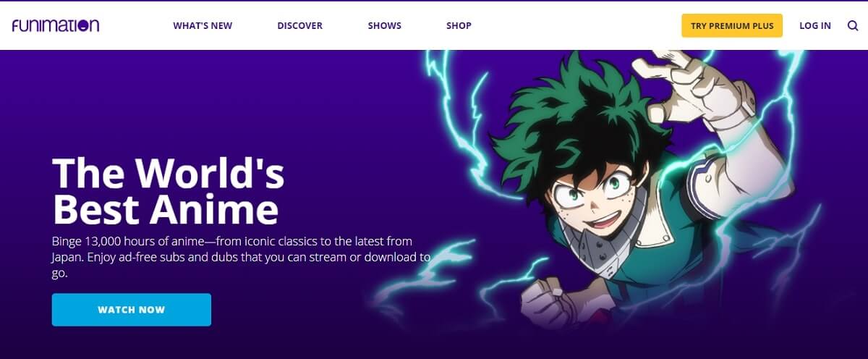Open the Discover menu
This screenshot has height=359, width=868.
[299, 25]
